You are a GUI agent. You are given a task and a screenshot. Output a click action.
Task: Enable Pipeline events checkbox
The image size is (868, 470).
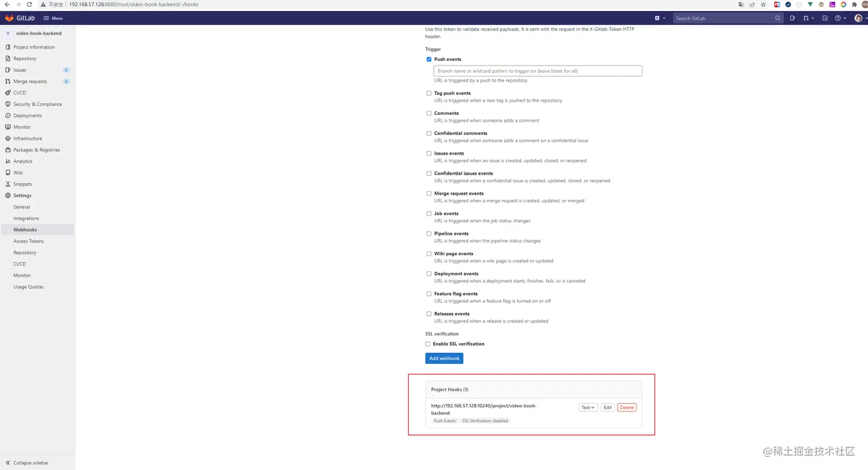click(x=429, y=234)
